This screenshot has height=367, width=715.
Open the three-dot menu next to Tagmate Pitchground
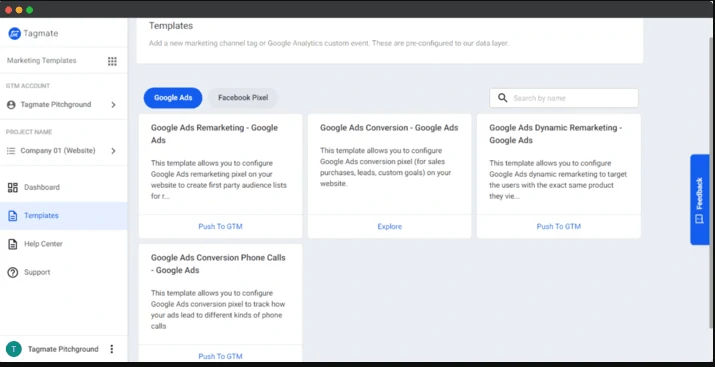click(x=112, y=349)
